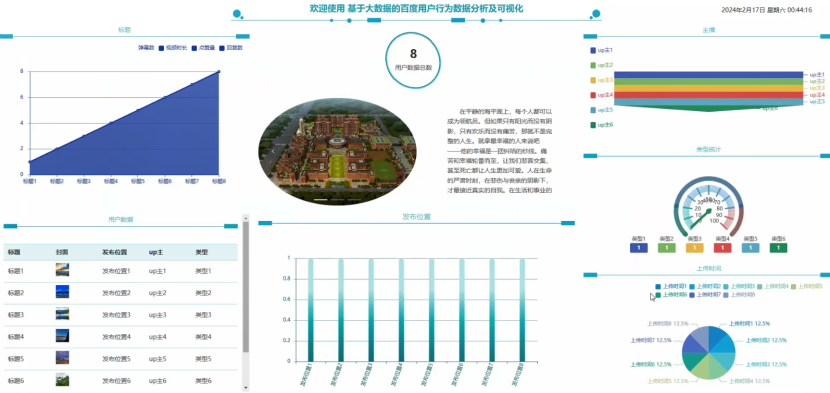Select table cell up主6
This screenshot has width=830, height=393.
point(157,380)
